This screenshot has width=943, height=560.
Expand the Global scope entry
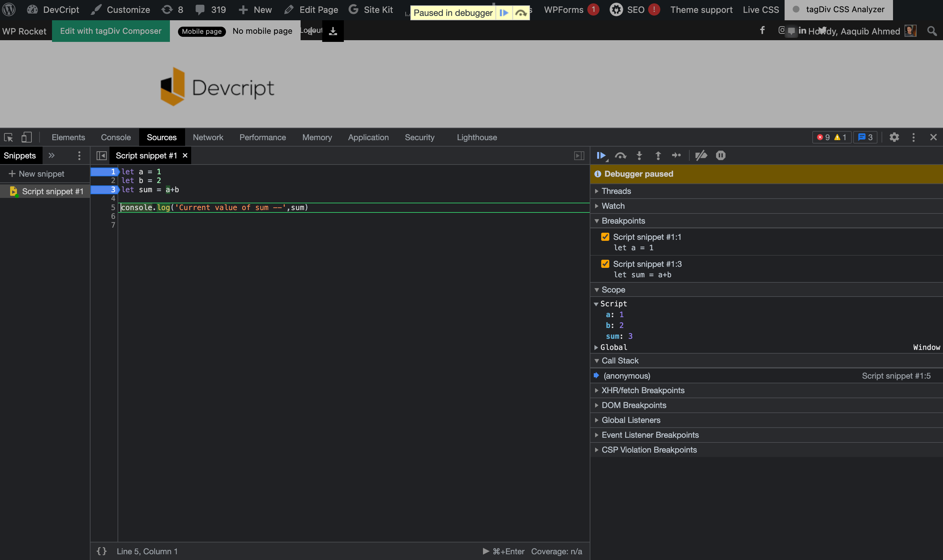(596, 347)
